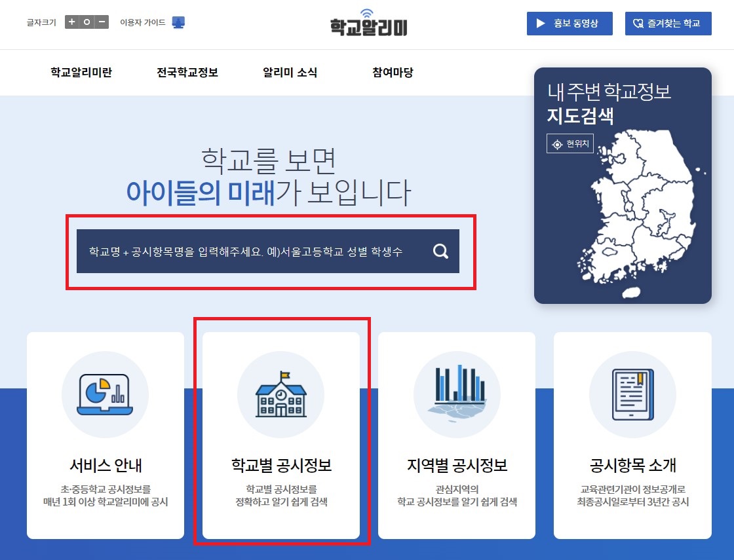Click the 홍보 동영상 button

point(569,24)
